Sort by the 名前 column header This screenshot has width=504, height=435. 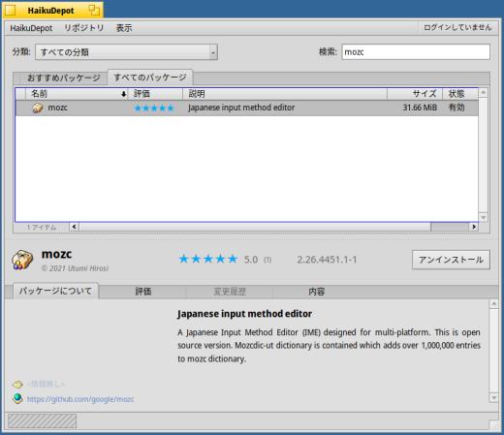point(77,94)
